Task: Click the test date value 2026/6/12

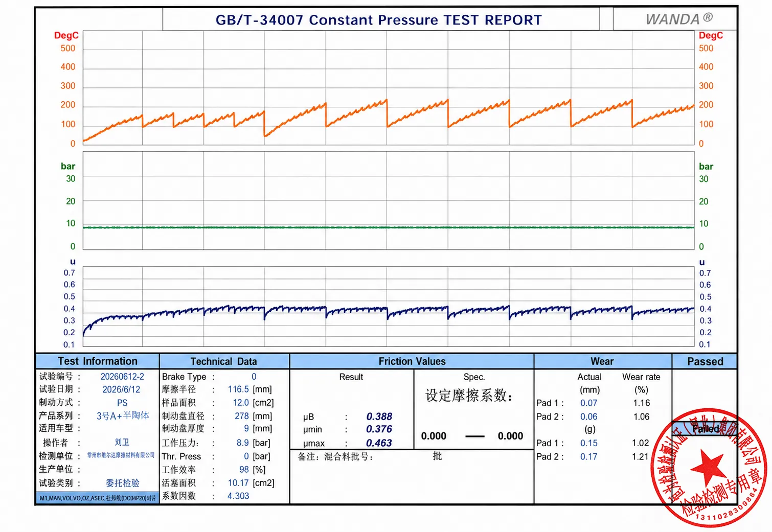Action: click(x=121, y=389)
